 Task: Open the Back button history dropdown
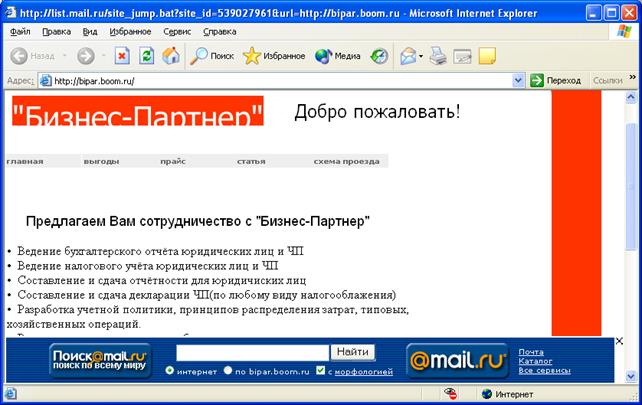pos(65,56)
